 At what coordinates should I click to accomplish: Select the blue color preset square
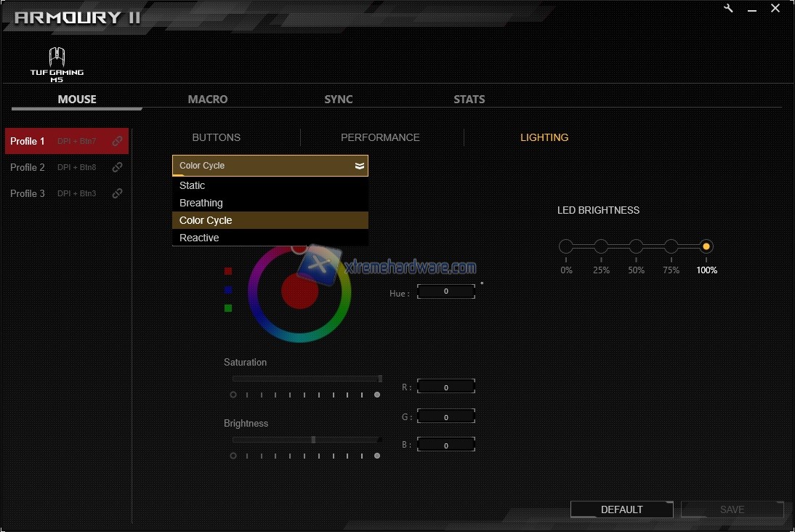228,289
